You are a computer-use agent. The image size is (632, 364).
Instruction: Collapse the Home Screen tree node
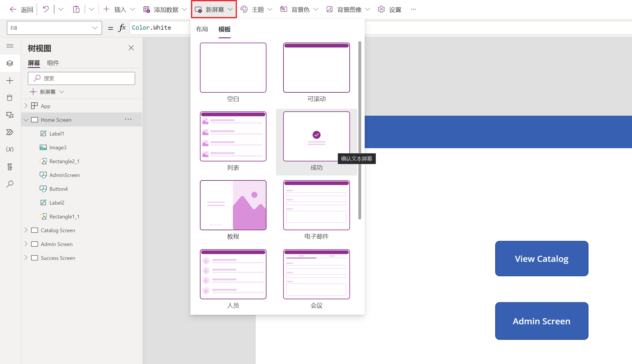26,120
